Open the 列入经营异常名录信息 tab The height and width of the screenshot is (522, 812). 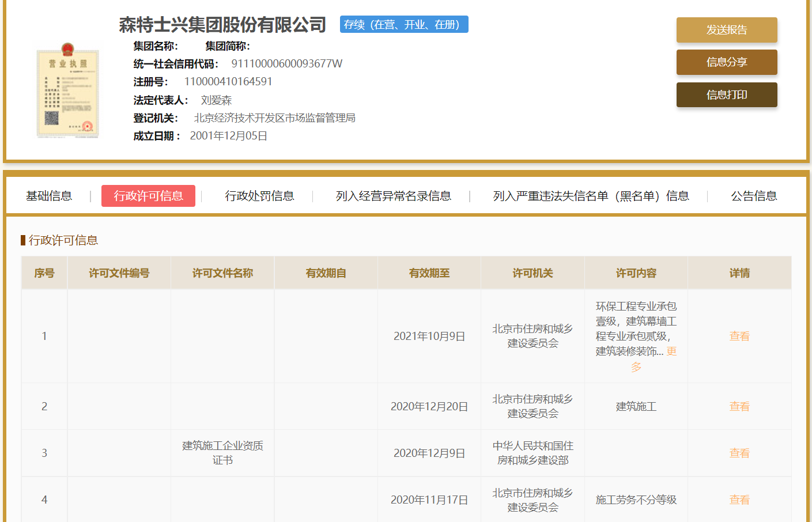394,196
